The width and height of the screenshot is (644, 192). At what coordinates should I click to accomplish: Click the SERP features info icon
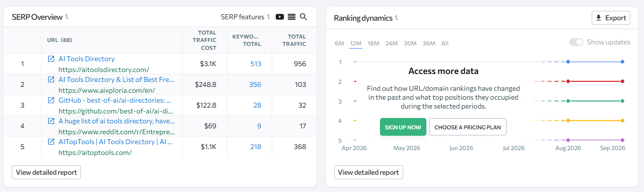pos(268,17)
